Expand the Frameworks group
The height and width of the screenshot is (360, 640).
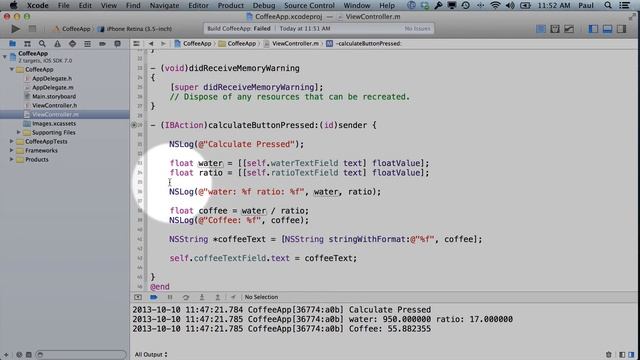pos(12,150)
